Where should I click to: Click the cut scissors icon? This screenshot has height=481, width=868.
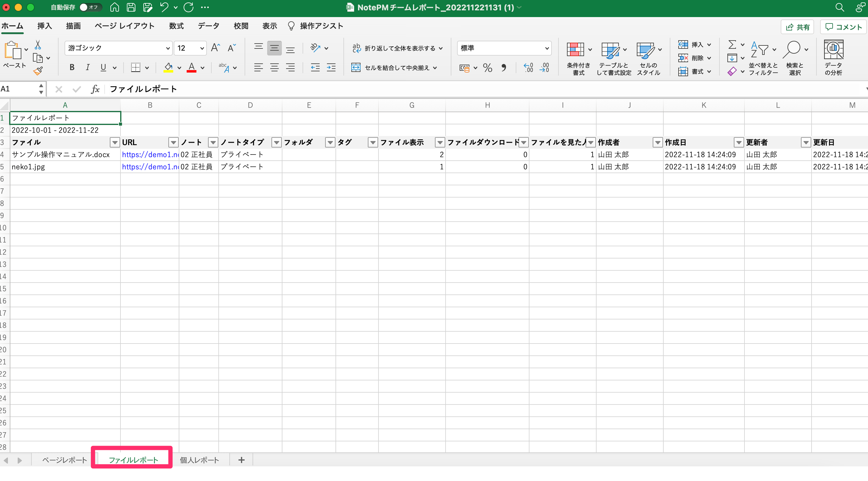(x=38, y=45)
